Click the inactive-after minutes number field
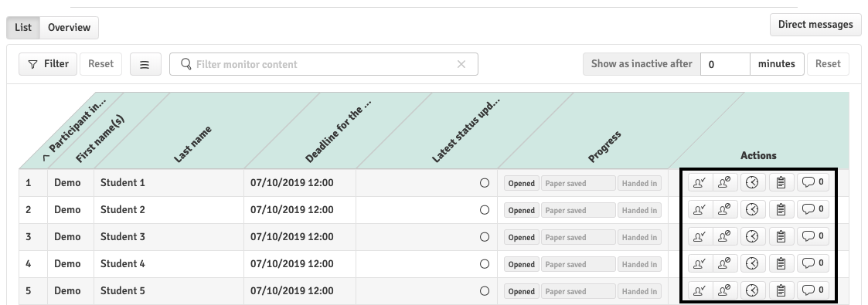 click(x=725, y=64)
